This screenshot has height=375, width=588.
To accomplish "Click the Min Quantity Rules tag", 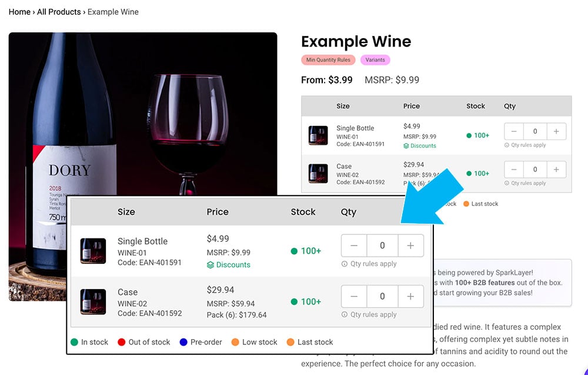I will 328,60.
